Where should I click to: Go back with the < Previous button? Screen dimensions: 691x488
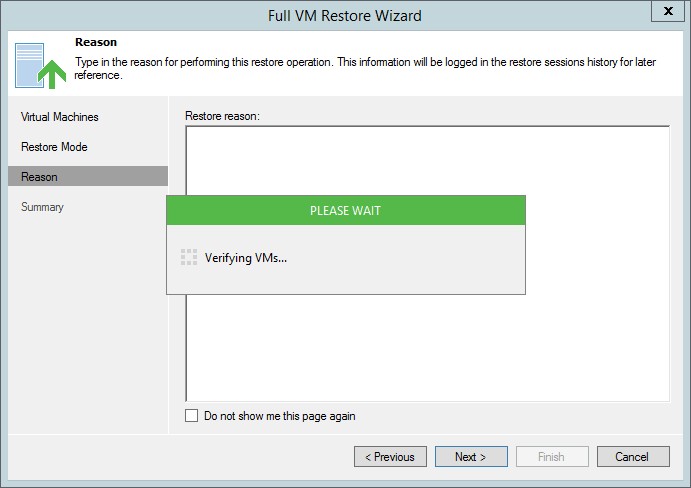390,457
